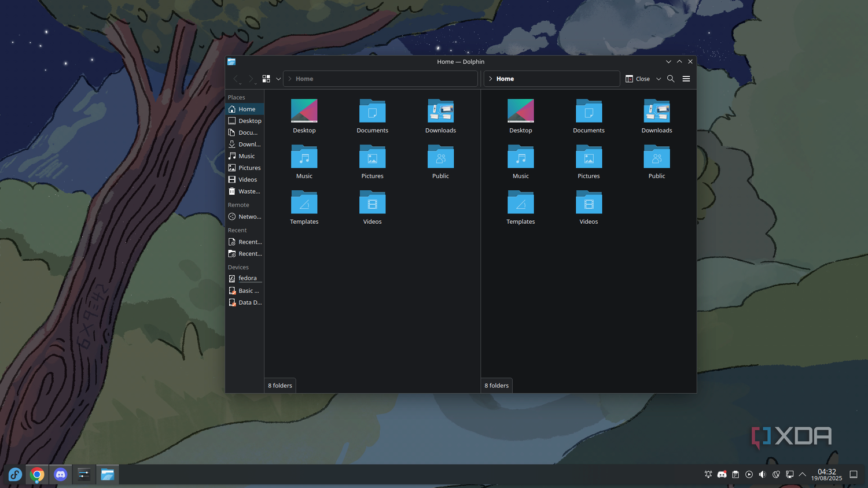Open Public folder in left pane

pos(440,161)
